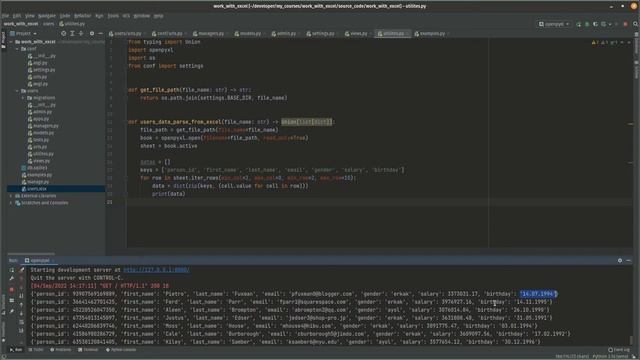Open the Edit menu
Screen dimensions: 640x360
pos(17,16)
